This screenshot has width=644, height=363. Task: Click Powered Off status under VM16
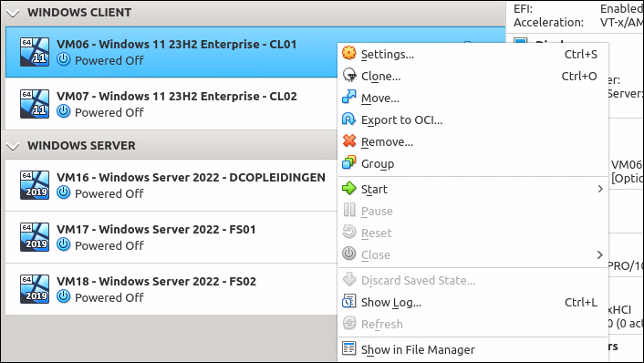(109, 193)
